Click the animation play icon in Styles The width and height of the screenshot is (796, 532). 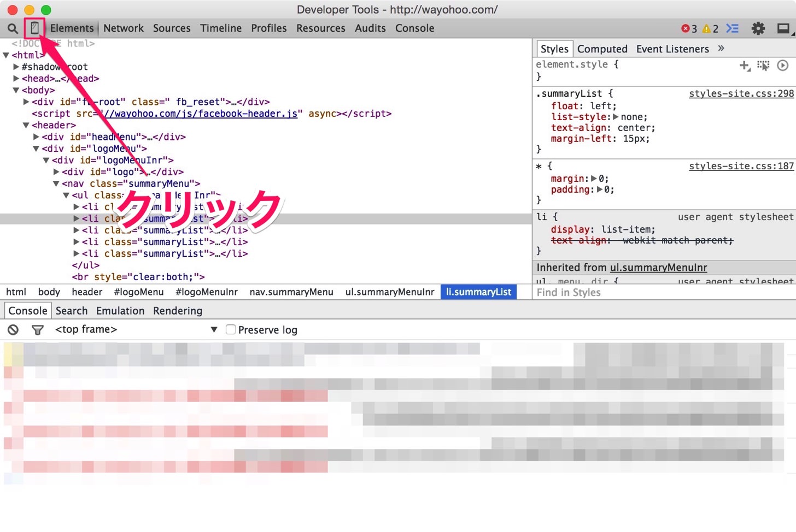click(x=783, y=66)
